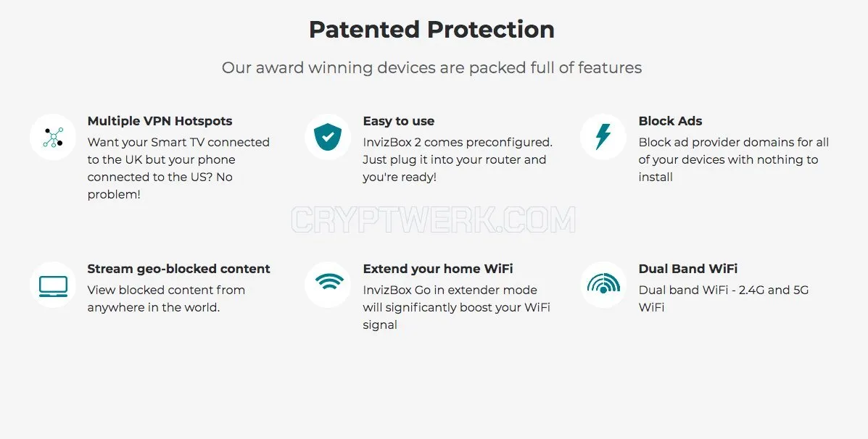Click the network nodes VPN hotspots icon
Image resolution: width=868 pixels, height=439 pixels.
click(x=53, y=137)
